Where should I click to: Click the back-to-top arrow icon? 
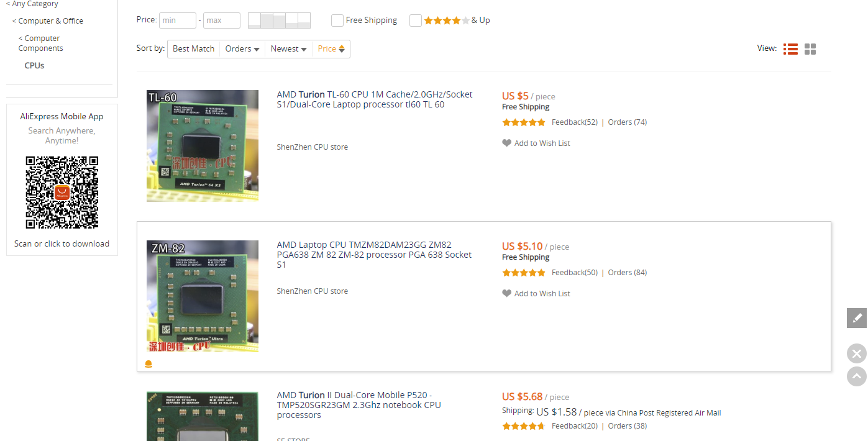point(857,376)
